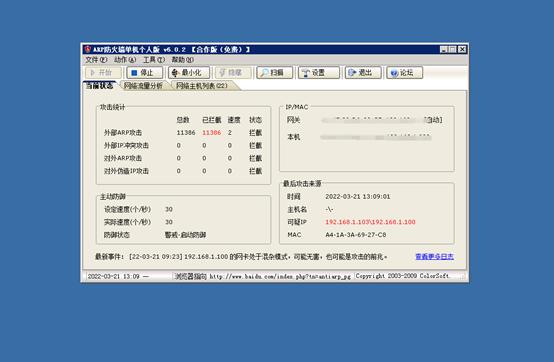This screenshot has width=554, height=362.
Task: Click the 查看更多日志 link
Action: tap(434, 257)
